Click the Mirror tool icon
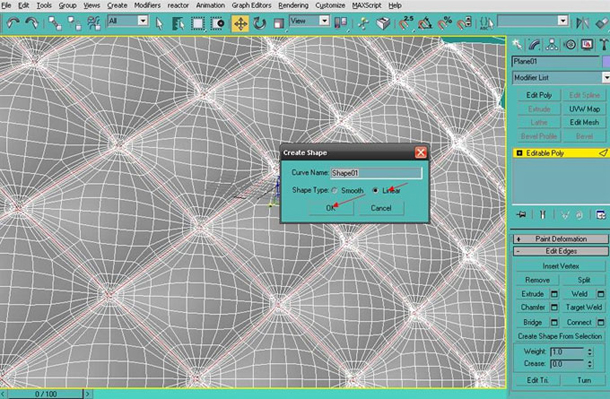The height and width of the screenshot is (399, 610). tap(582, 23)
